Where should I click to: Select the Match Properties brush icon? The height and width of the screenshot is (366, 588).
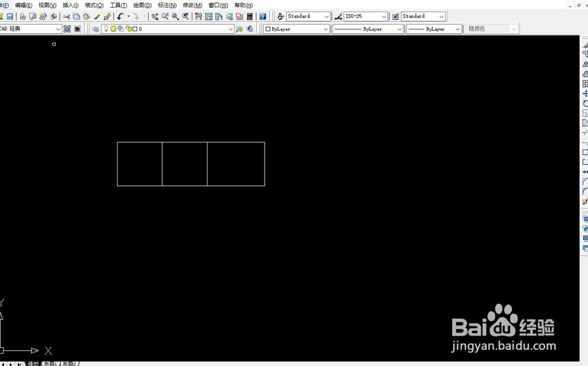pyautogui.click(x=97, y=16)
